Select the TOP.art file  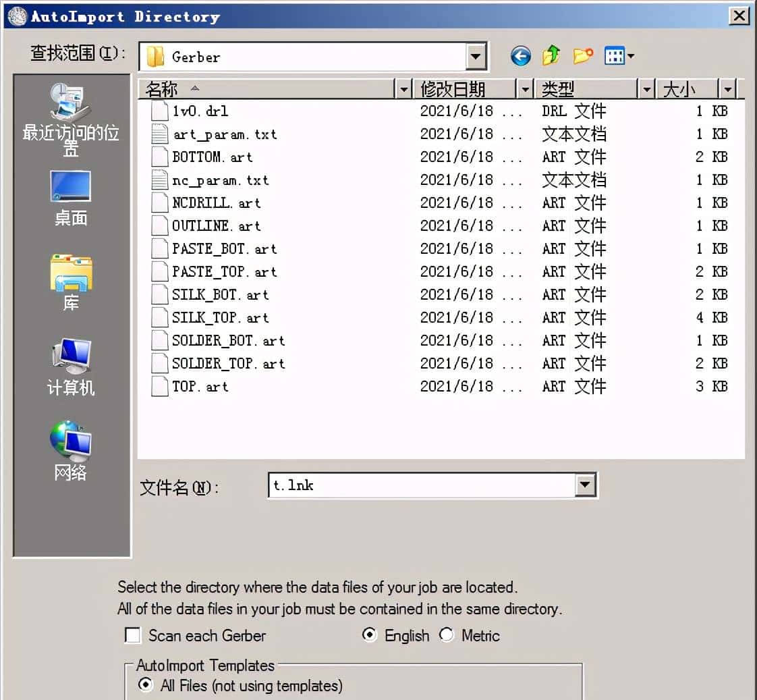[x=209, y=386]
